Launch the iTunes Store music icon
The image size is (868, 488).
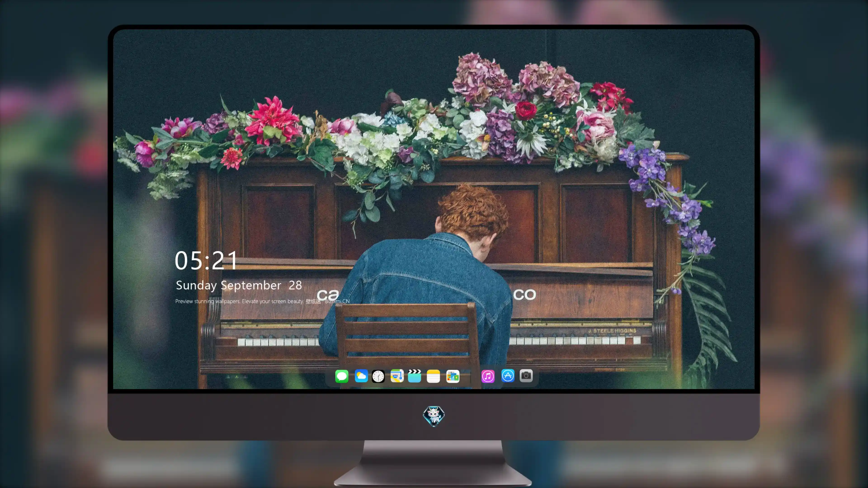pyautogui.click(x=488, y=376)
